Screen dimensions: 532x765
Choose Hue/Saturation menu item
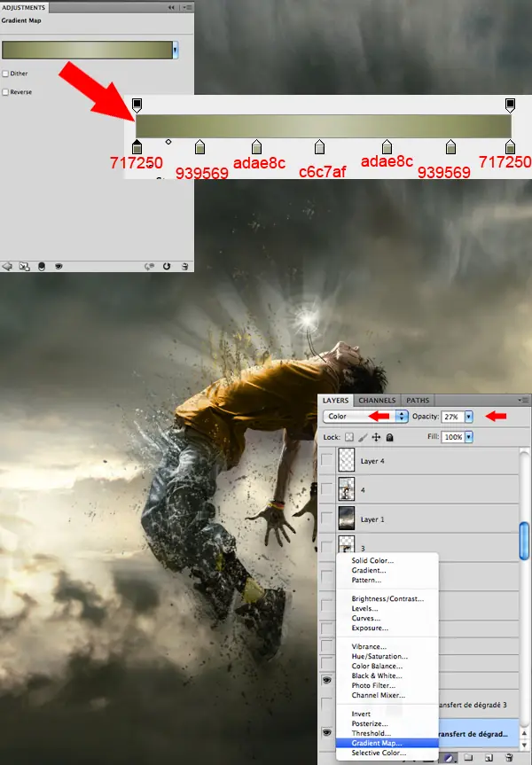tap(387, 656)
